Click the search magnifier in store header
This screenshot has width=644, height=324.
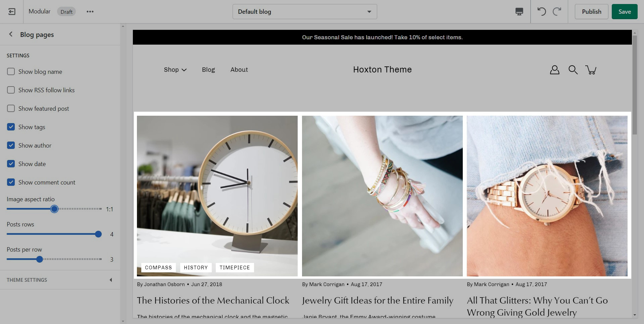(573, 70)
